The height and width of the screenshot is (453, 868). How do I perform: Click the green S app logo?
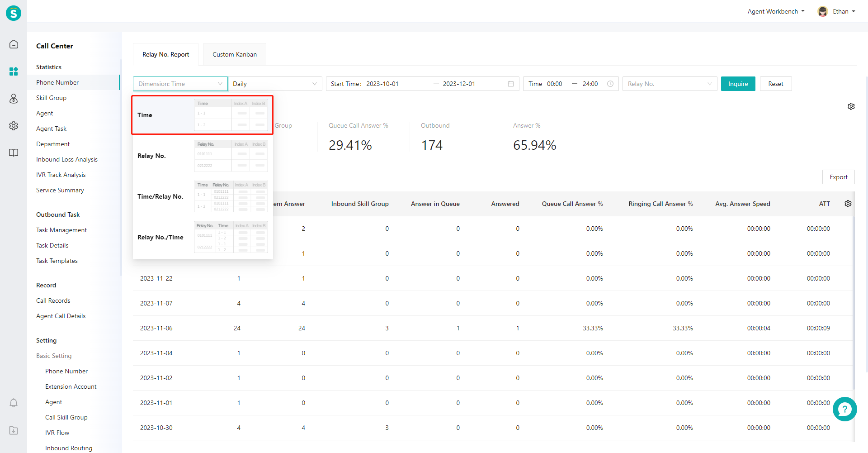tap(14, 13)
